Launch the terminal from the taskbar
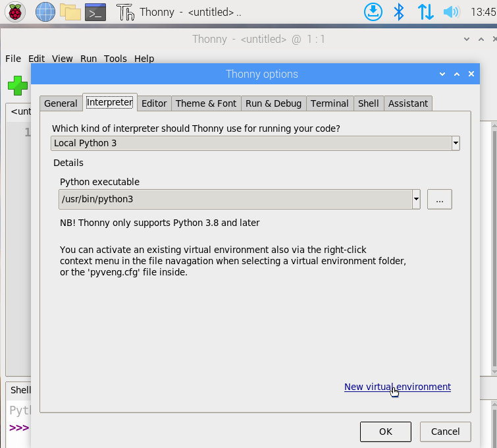 click(x=95, y=12)
